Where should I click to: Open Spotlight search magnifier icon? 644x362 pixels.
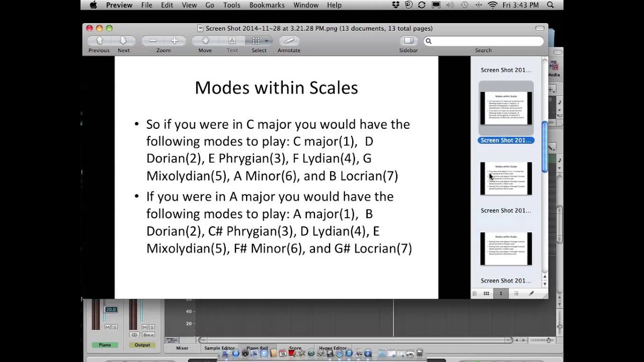(550, 5)
